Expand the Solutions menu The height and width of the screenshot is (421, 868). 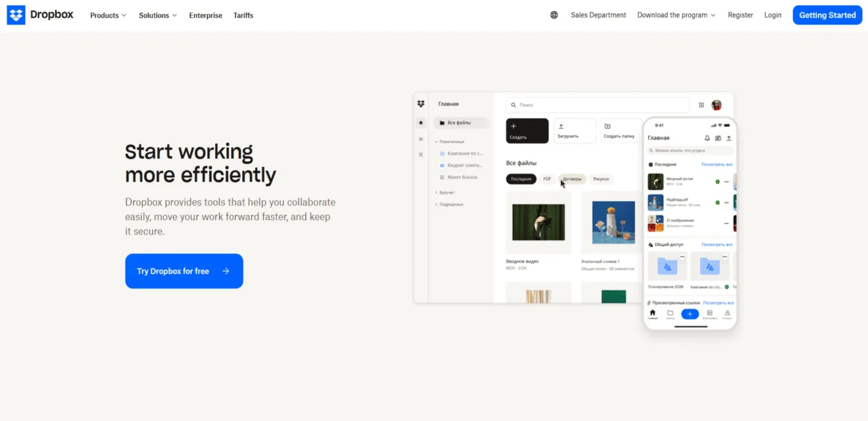click(158, 15)
